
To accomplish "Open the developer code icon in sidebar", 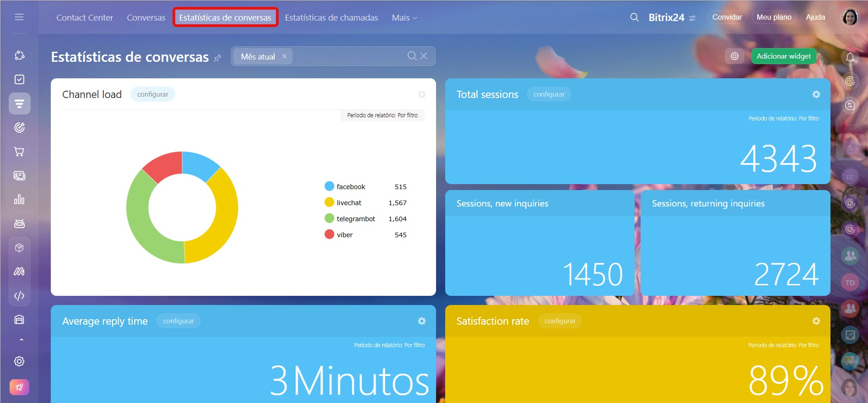I will coord(19,296).
